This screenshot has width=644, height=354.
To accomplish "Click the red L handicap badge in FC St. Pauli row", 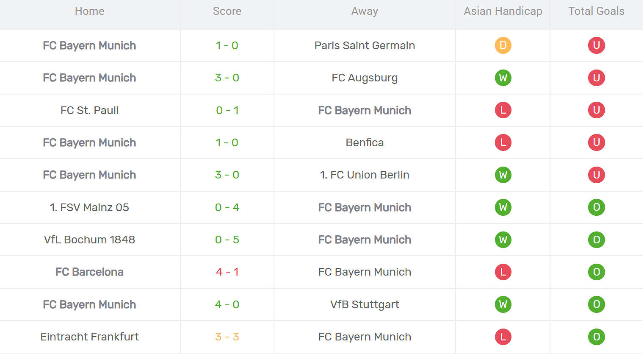I will [x=503, y=110].
